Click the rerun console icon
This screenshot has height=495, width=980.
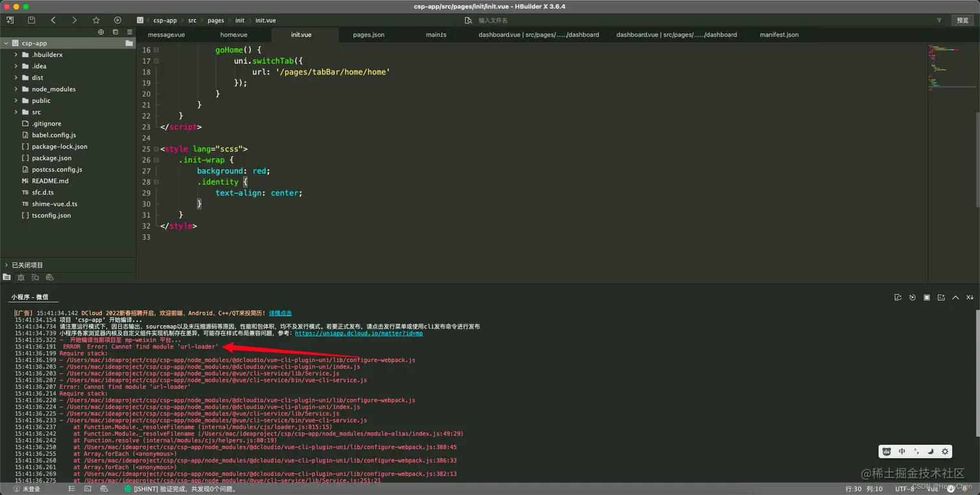(913, 297)
